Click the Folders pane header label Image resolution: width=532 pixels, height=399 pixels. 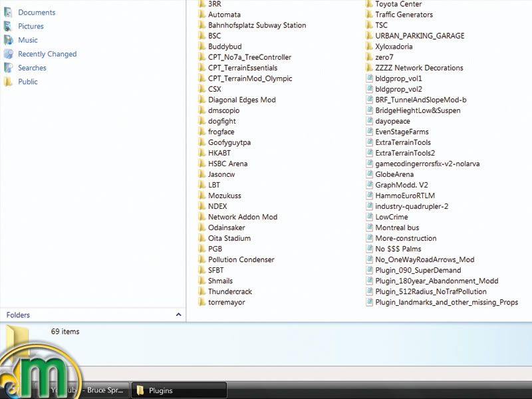tap(18, 315)
